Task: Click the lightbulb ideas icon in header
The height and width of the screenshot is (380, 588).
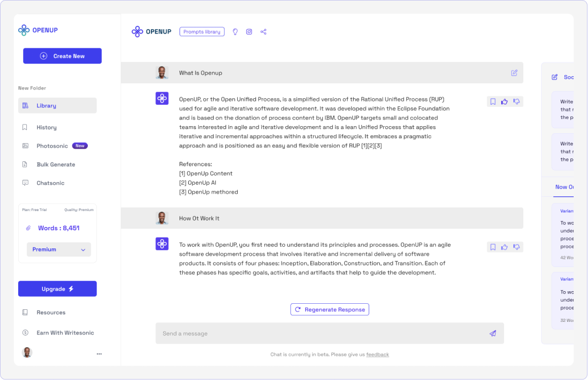Action: pos(235,32)
